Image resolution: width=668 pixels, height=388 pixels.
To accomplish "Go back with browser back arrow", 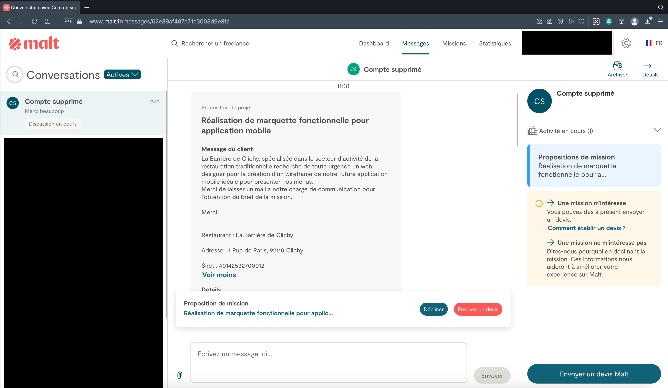I will 9,21.
